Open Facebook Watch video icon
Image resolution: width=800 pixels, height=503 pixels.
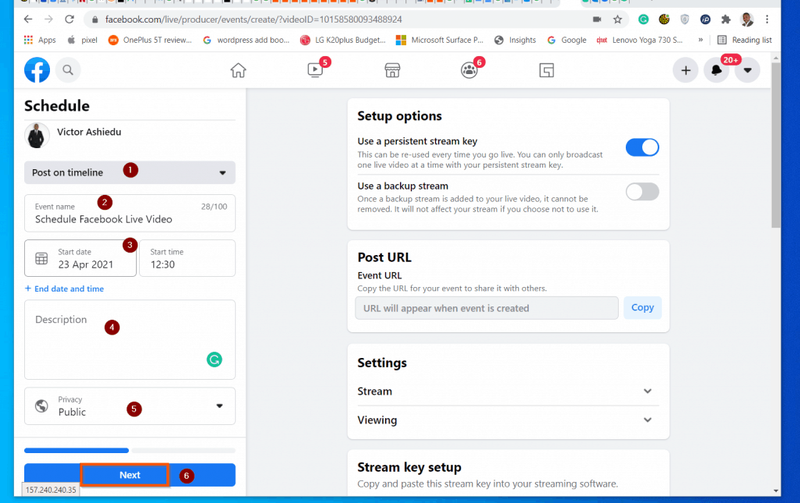tap(315, 70)
